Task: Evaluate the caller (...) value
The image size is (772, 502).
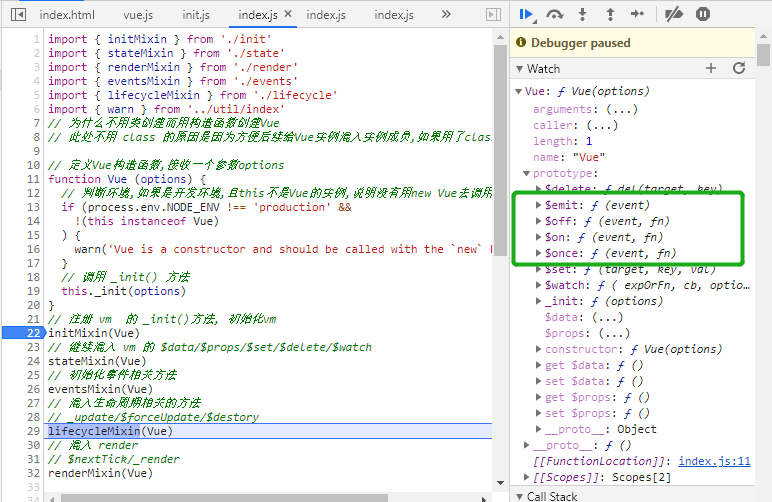Action: pyautogui.click(x=602, y=125)
